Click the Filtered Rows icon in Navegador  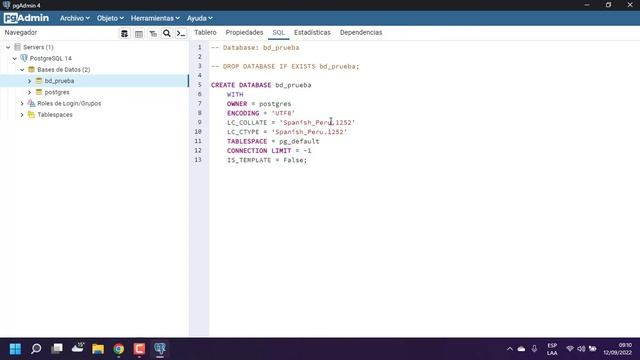[153, 33]
